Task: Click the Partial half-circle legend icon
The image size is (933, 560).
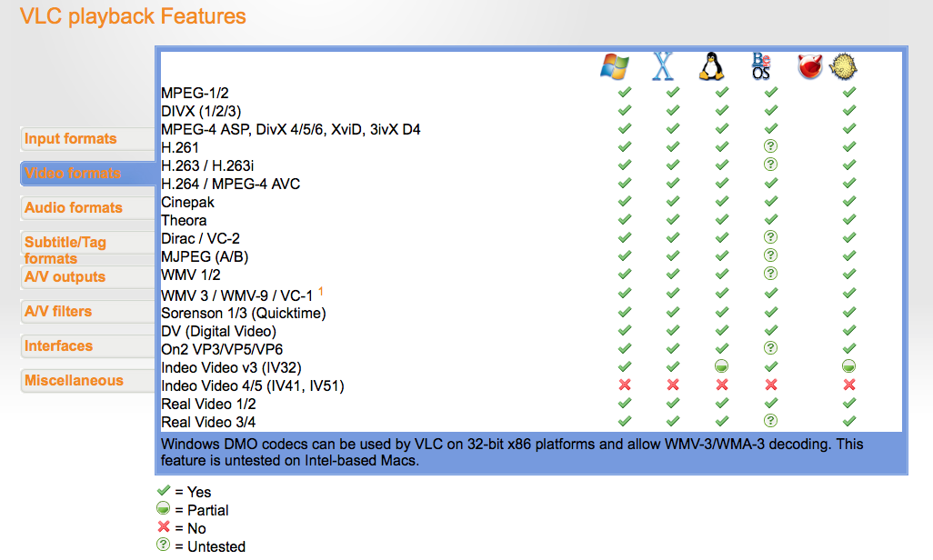Action: pos(163,508)
